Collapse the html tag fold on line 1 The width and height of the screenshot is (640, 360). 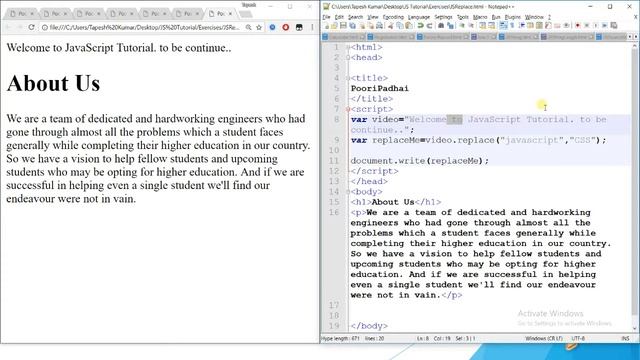(348, 47)
